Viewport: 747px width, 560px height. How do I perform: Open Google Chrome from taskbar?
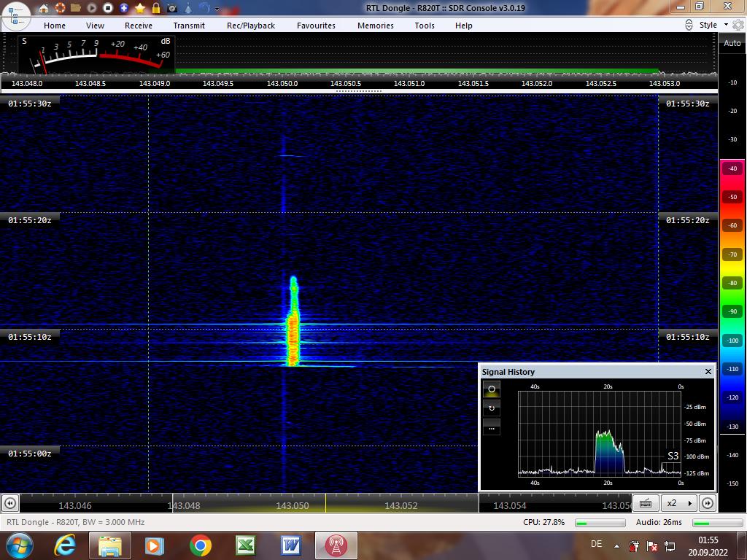(x=200, y=545)
